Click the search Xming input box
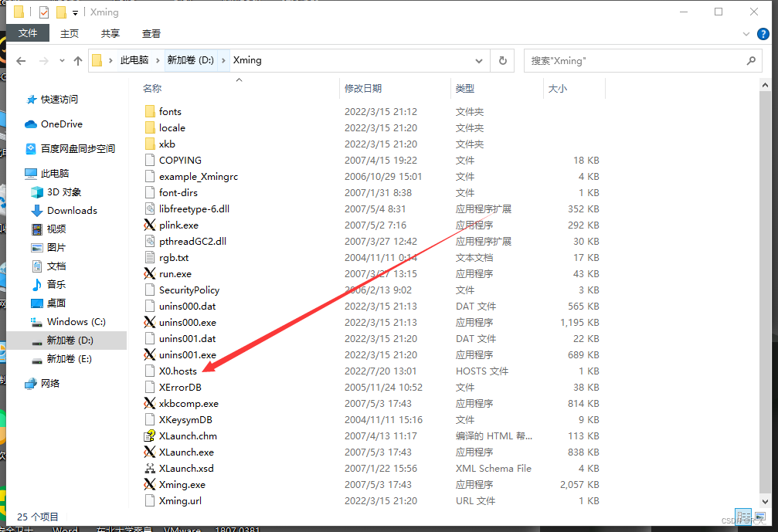This screenshot has height=532, width=778. tap(635, 60)
